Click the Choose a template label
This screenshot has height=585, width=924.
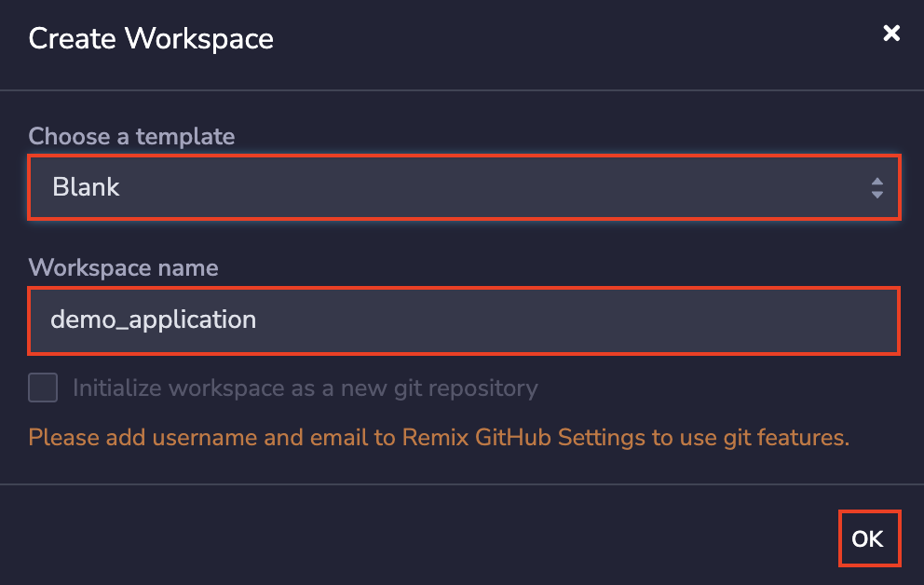pyautogui.click(x=131, y=136)
